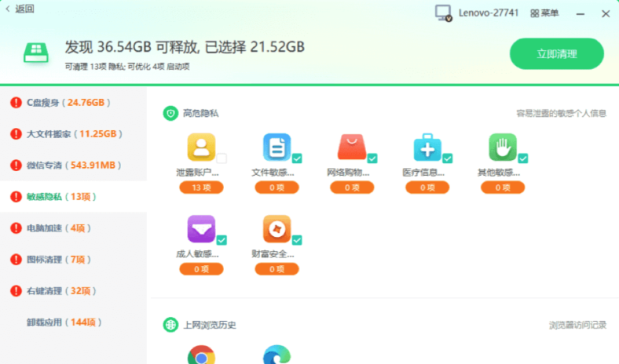Click the 0项 badge under 医疗信息
This screenshot has height=364, width=619.
(427, 187)
